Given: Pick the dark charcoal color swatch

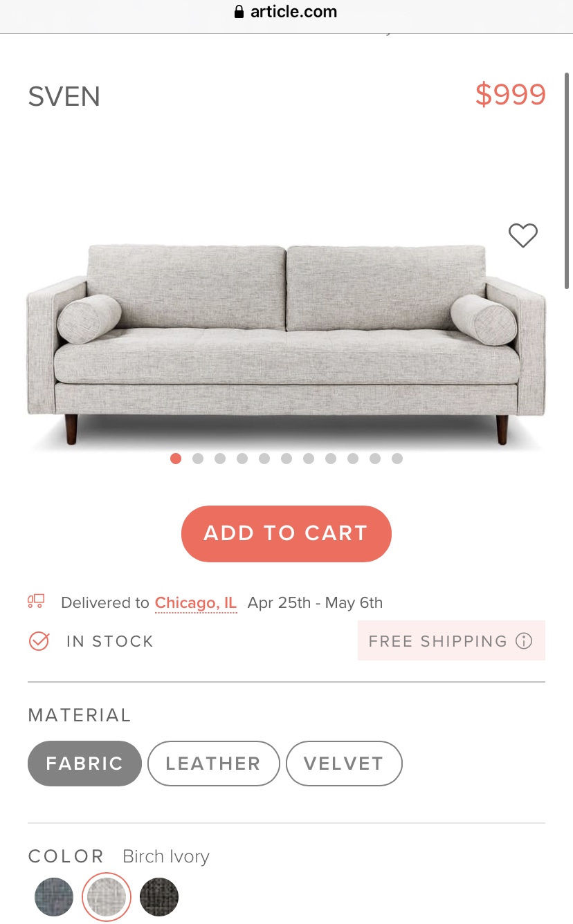Looking at the screenshot, I should click(159, 897).
